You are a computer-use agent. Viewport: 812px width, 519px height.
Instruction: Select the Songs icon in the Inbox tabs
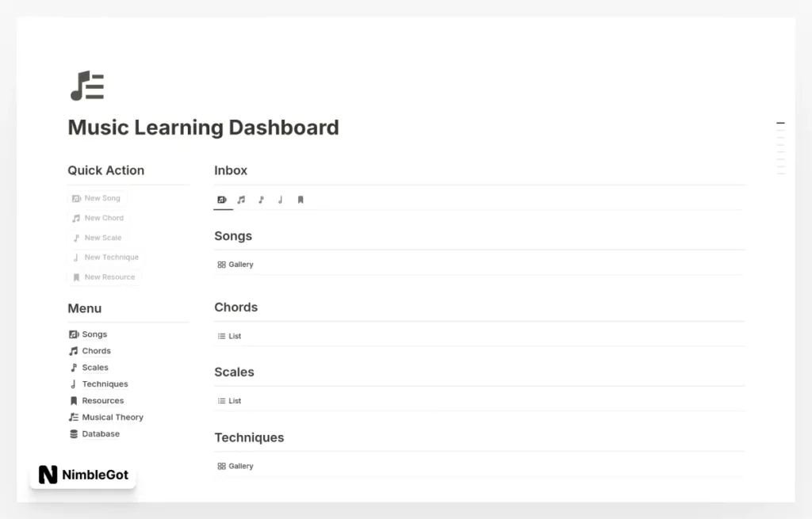pos(222,200)
